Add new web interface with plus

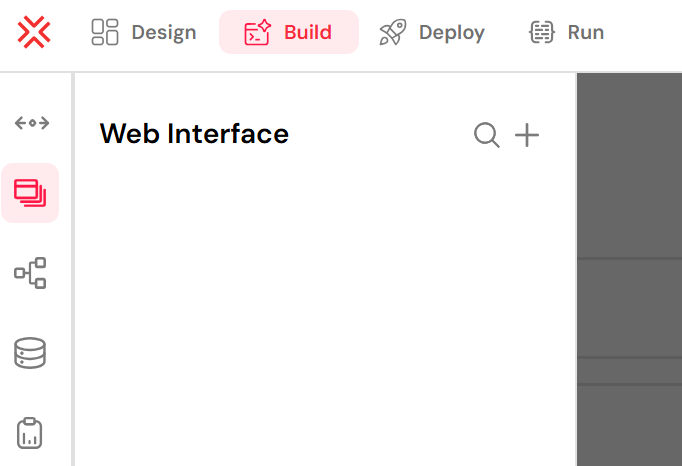tap(527, 135)
